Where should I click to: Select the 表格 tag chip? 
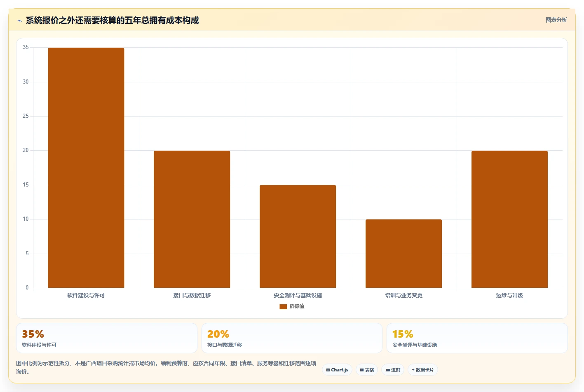pyautogui.click(x=367, y=370)
